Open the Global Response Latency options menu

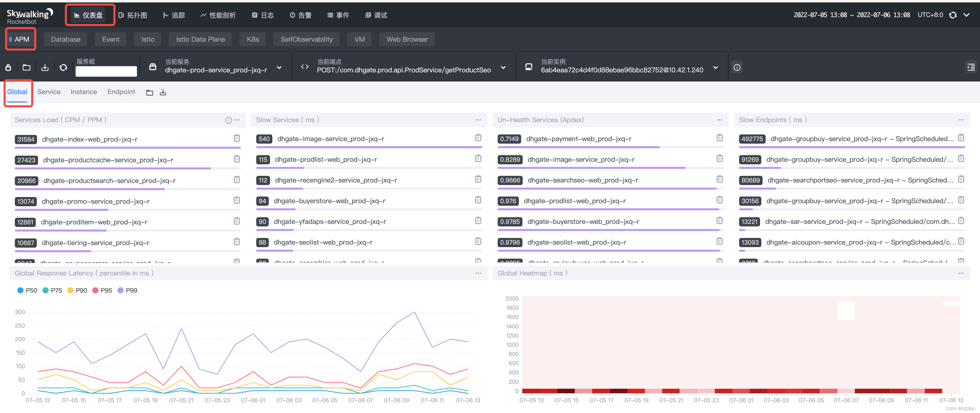(478, 273)
